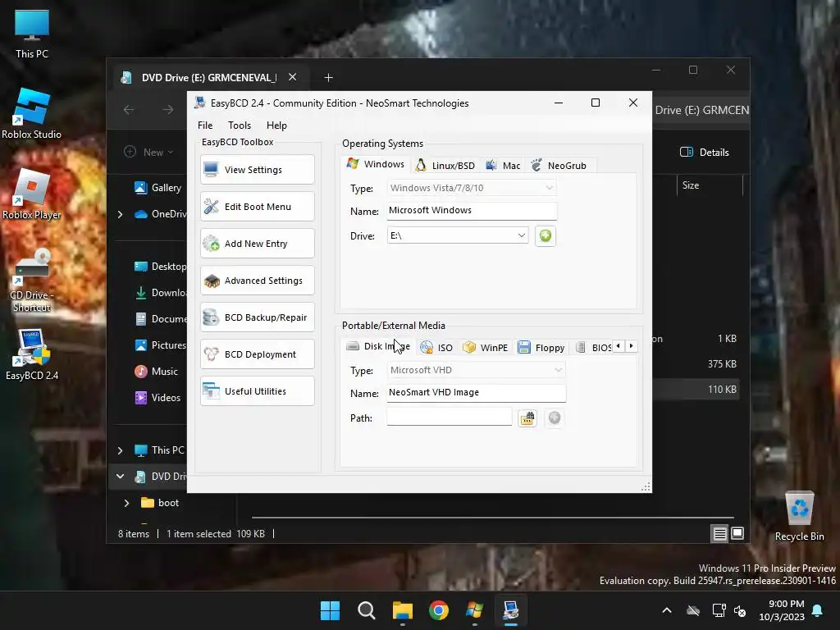
Task: Click the EasyBCD taskbar icon
Action: pos(511,610)
